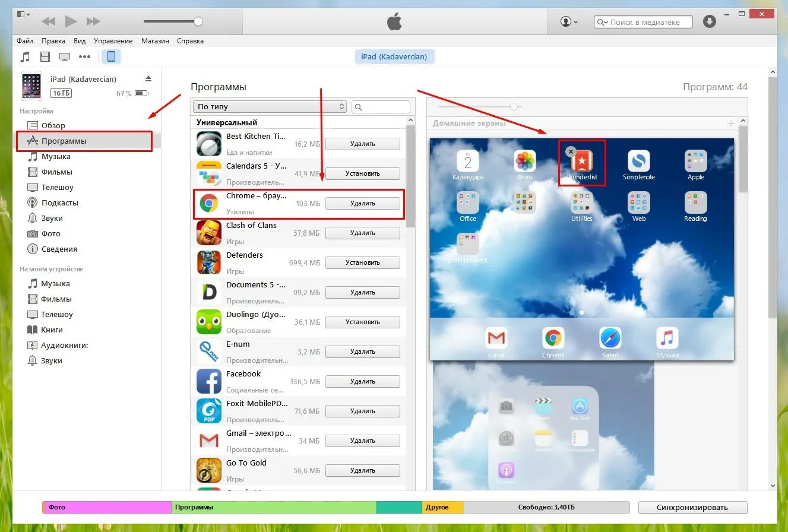Viewport: 788px width, 532px height.
Task: Click Установить for Calendars 5
Action: pos(363,173)
